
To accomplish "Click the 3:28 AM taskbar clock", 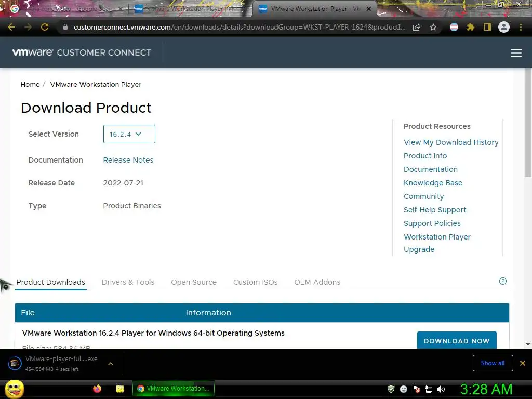I will [486, 389].
